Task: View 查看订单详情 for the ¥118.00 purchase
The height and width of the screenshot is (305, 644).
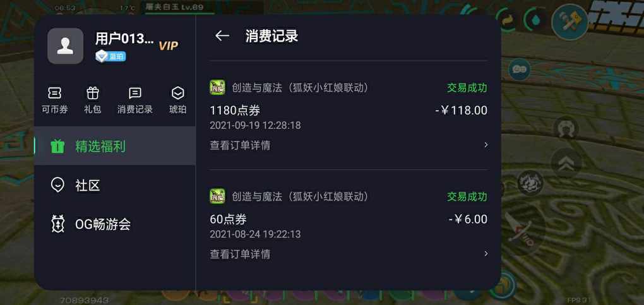Action: [x=240, y=145]
